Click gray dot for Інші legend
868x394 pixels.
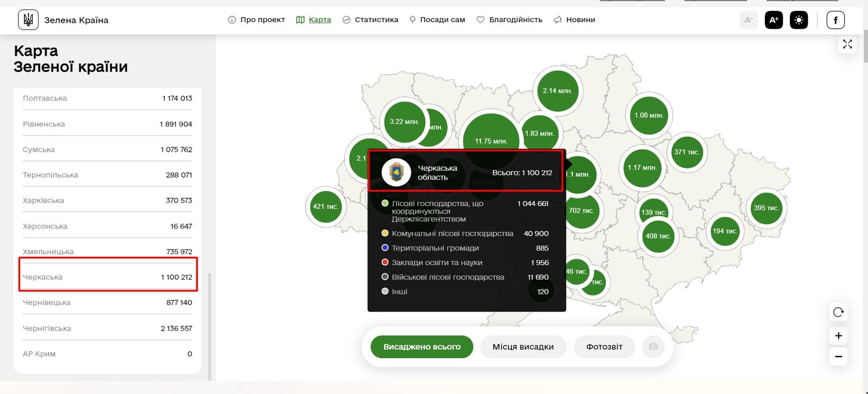pyautogui.click(x=385, y=291)
